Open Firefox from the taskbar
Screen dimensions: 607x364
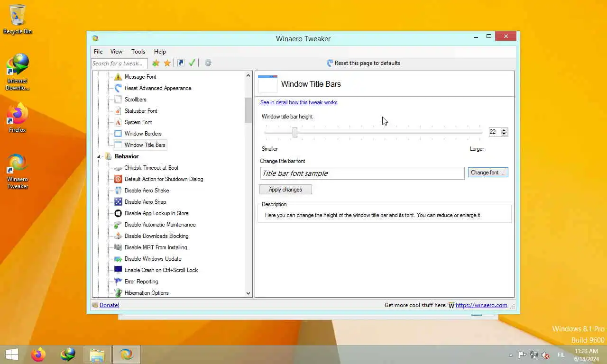(x=38, y=355)
